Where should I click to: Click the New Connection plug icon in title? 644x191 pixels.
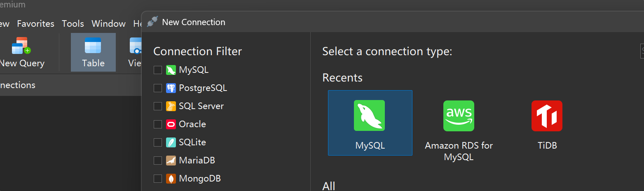152,22
